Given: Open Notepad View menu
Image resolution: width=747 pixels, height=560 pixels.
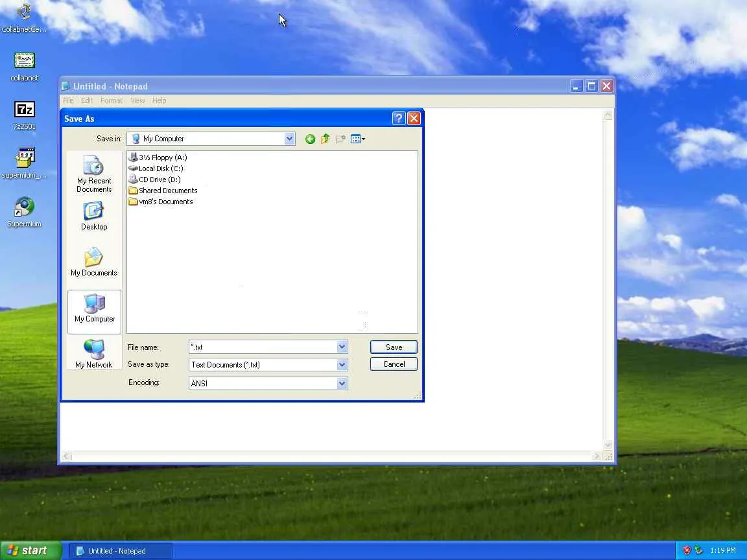Looking at the screenshot, I should tap(137, 100).
